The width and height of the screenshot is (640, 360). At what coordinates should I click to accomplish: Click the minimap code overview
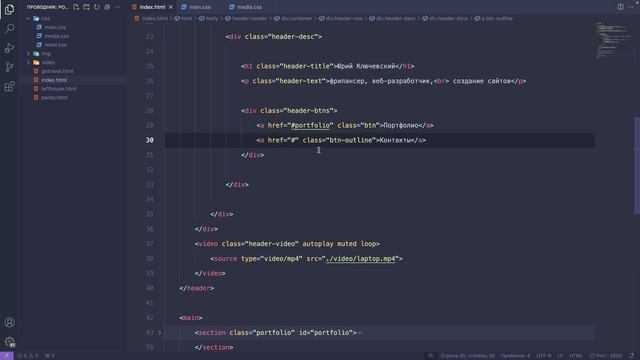pyautogui.click(x=612, y=40)
